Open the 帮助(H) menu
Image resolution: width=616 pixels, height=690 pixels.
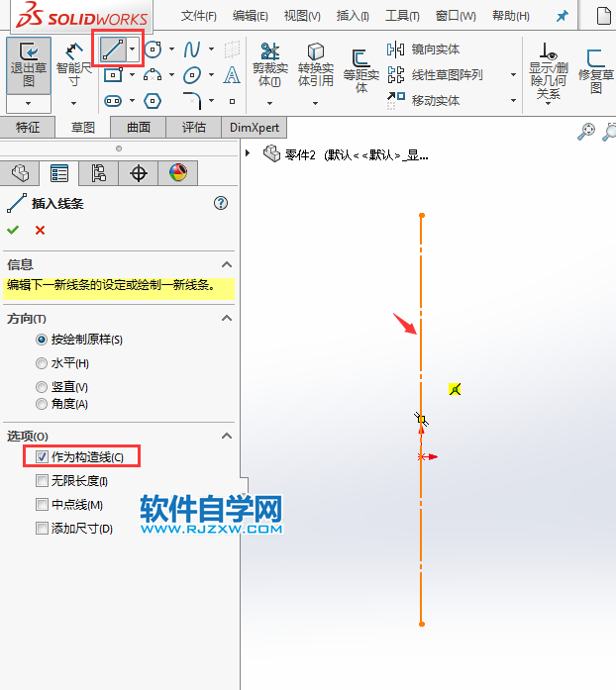click(511, 16)
